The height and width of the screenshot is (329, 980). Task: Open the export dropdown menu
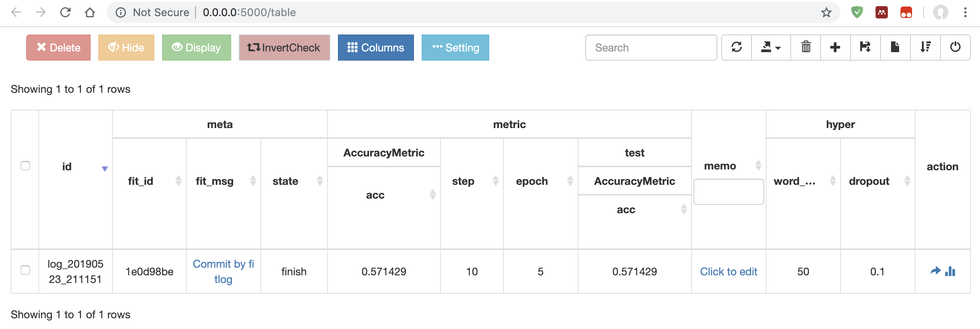pyautogui.click(x=771, y=47)
